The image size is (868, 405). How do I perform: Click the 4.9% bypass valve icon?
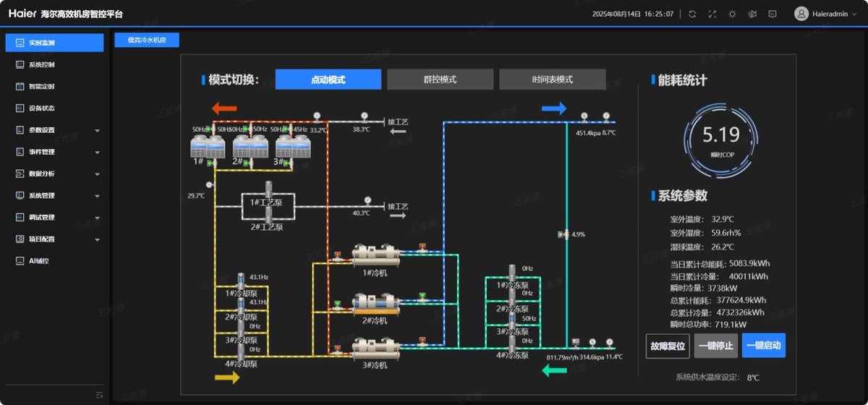(x=562, y=234)
